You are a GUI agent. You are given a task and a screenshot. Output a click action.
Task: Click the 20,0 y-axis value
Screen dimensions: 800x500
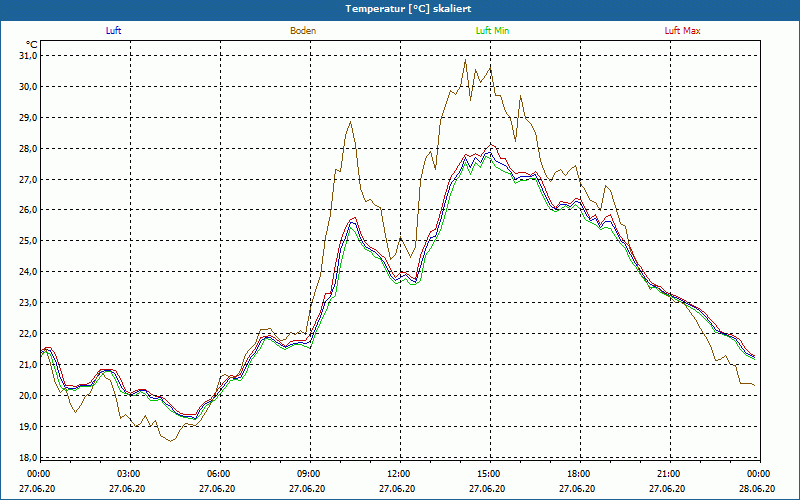coord(29,395)
